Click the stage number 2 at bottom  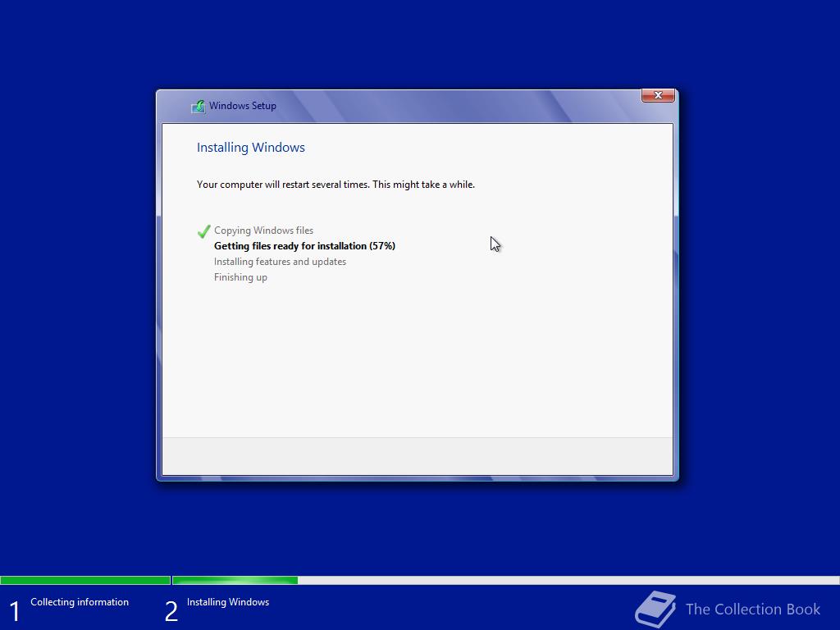[171, 611]
